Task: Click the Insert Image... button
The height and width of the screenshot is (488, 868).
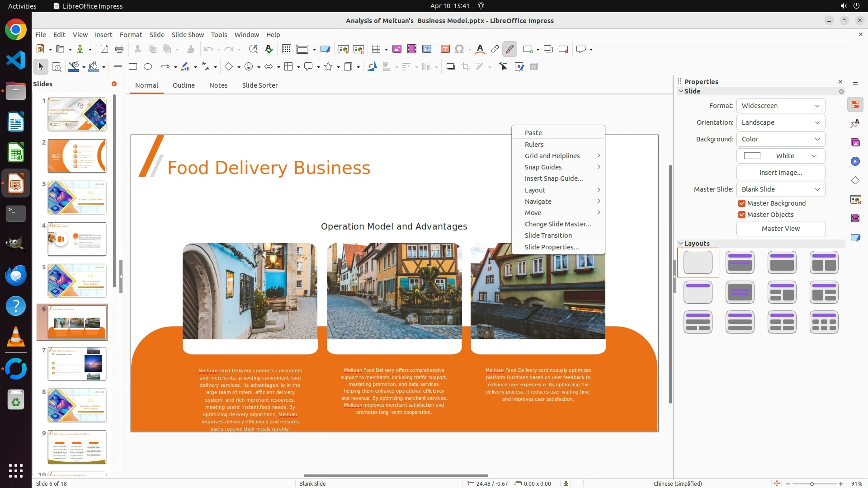Action: point(780,173)
